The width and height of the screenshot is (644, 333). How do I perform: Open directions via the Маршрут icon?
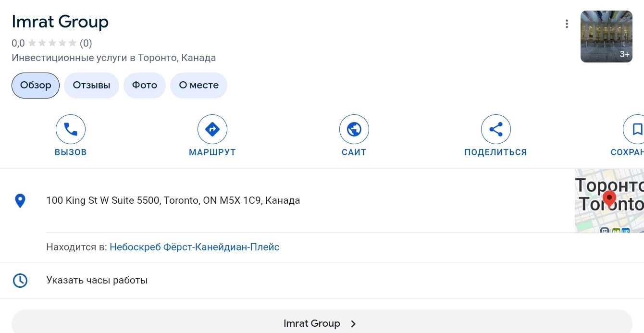point(212,129)
